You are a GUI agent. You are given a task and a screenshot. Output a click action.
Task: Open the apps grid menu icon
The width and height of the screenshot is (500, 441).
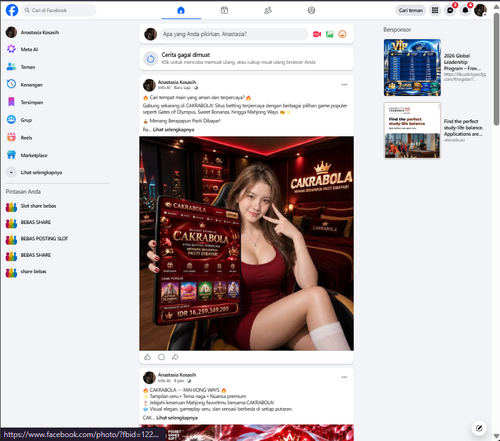435,10
